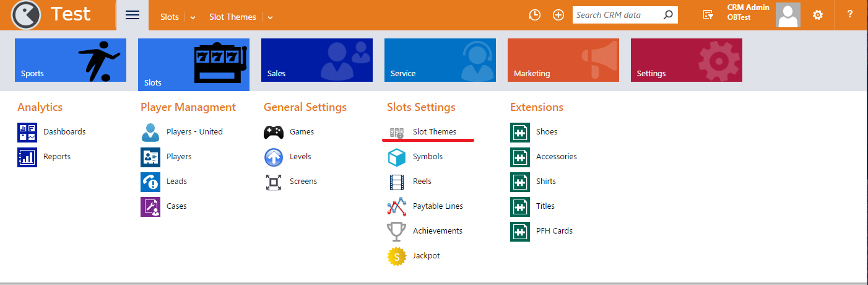
Task: Click the plus quick create icon
Action: [558, 15]
